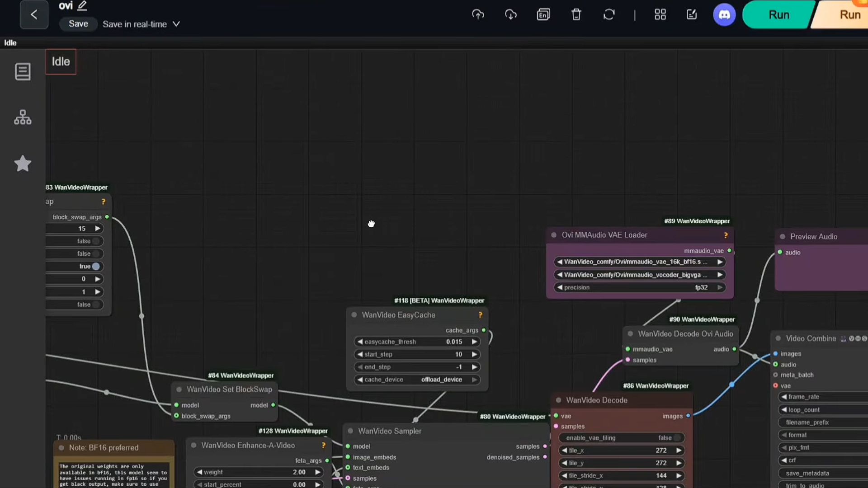Open the node tree sidebar icon
Image resolution: width=868 pixels, height=488 pixels.
[23, 117]
